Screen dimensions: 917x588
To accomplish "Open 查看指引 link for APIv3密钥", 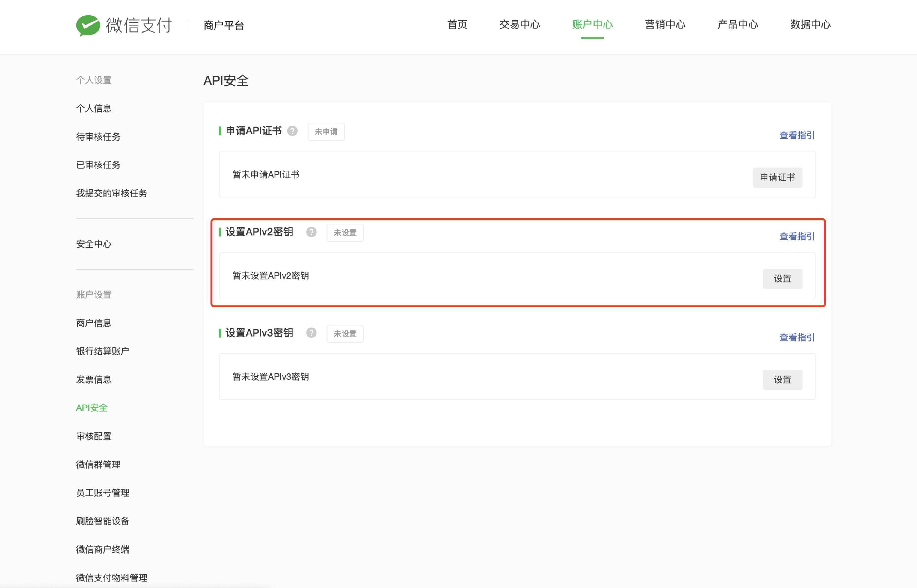I will click(797, 337).
